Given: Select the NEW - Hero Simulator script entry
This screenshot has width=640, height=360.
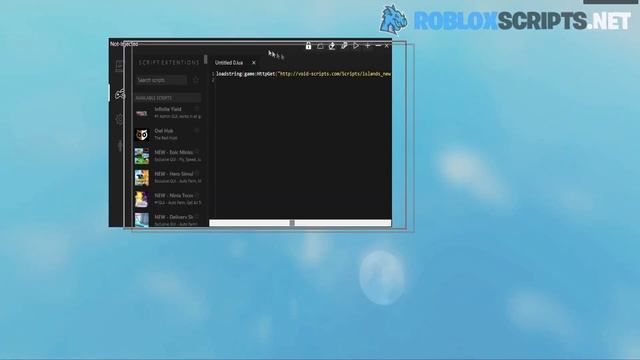Looking at the screenshot, I should [168, 178].
